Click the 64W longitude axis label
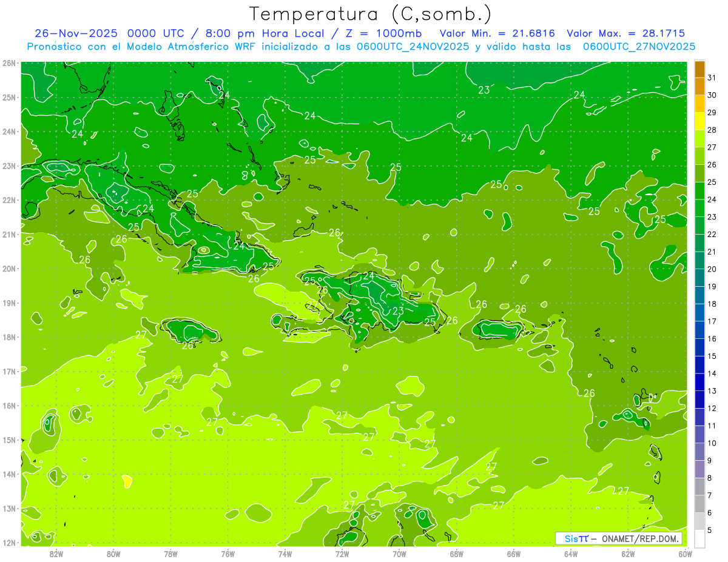The height and width of the screenshot is (562, 728). point(570,554)
